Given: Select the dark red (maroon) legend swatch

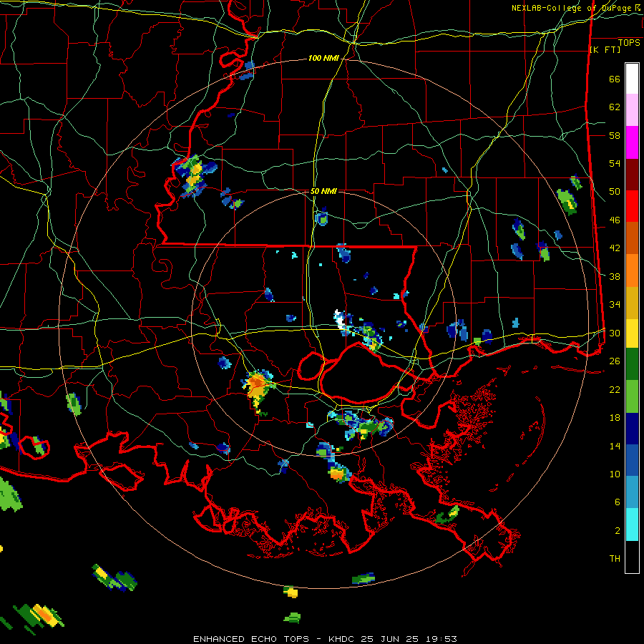Looking at the screenshot, I should tap(632, 174).
